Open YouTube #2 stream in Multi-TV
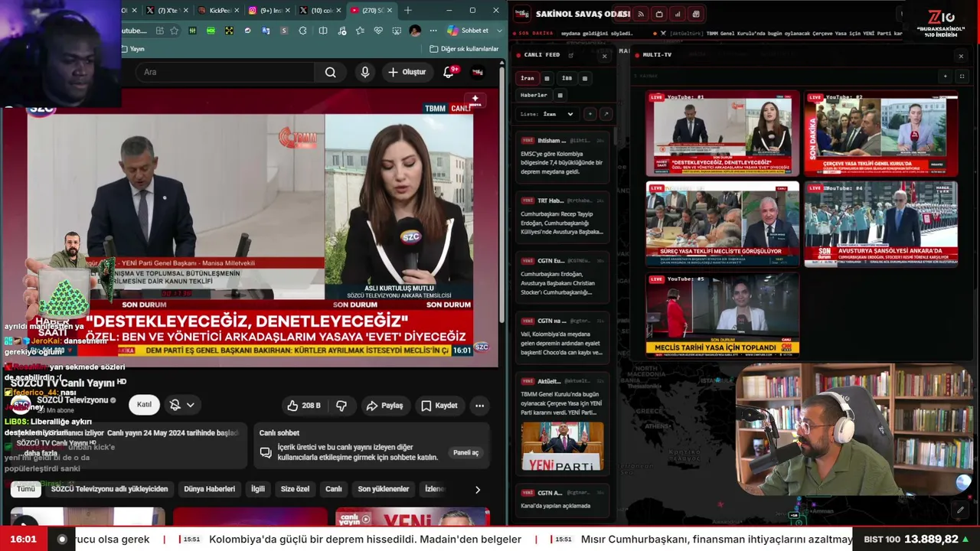This screenshot has width=980, height=551. coord(880,134)
